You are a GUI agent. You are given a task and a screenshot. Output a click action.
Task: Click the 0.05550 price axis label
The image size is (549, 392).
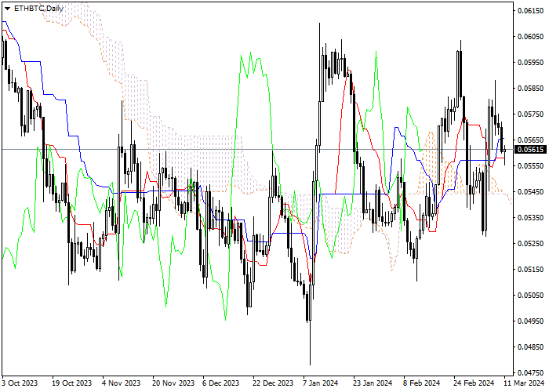[x=530, y=166]
